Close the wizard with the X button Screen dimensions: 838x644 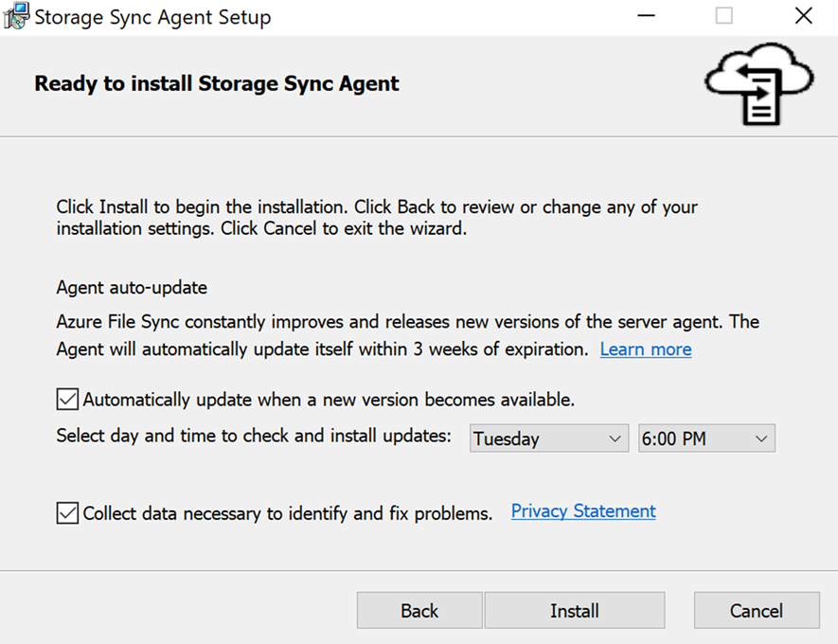[x=803, y=15]
